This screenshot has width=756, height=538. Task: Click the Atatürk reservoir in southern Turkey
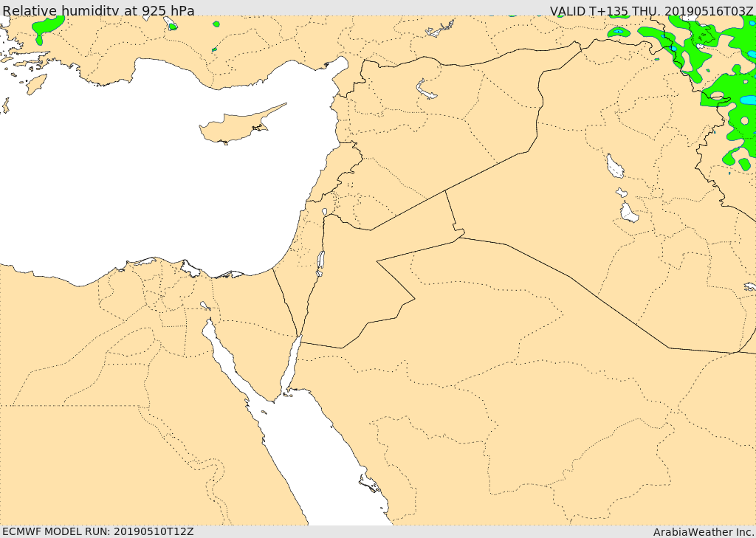point(439,30)
